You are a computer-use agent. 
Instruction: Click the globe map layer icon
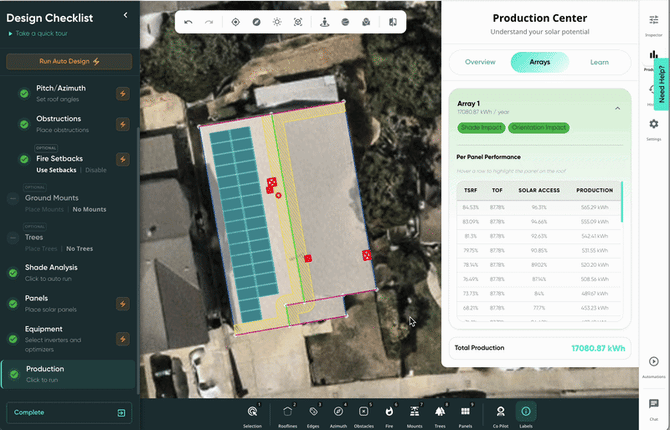point(345,22)
